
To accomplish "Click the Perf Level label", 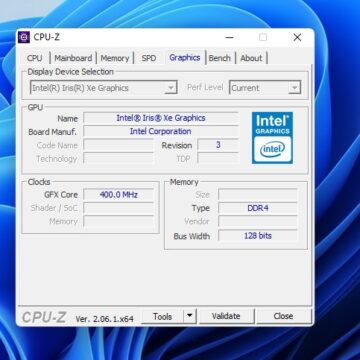I will [x=205, y=87].
